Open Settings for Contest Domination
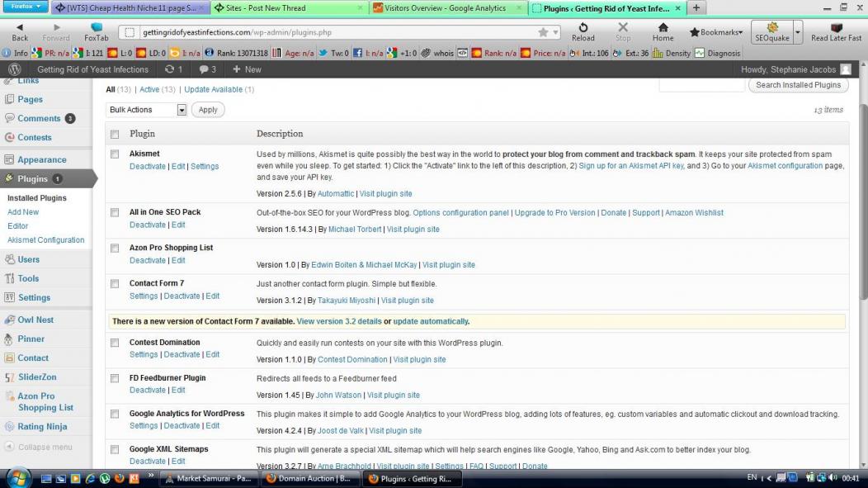 [144, 354]
